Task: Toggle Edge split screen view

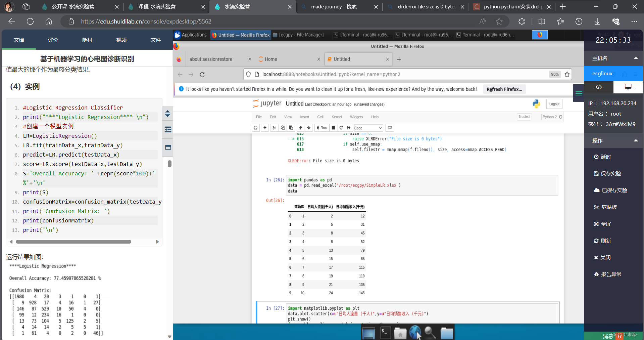Action: pyautogui.click(x=542, y=22)
